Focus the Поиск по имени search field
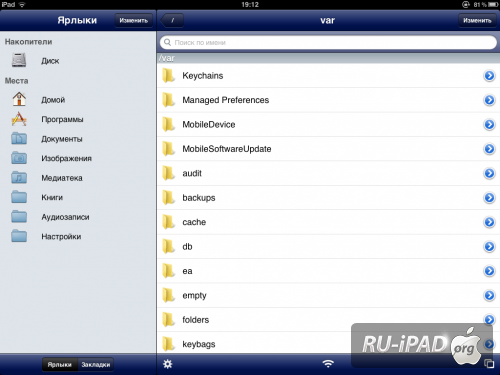The image size is (500, 375). point(328,42)
